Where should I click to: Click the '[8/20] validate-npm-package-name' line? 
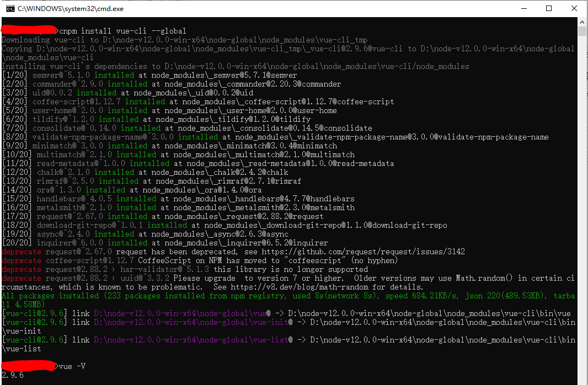[x=275, y=137]
